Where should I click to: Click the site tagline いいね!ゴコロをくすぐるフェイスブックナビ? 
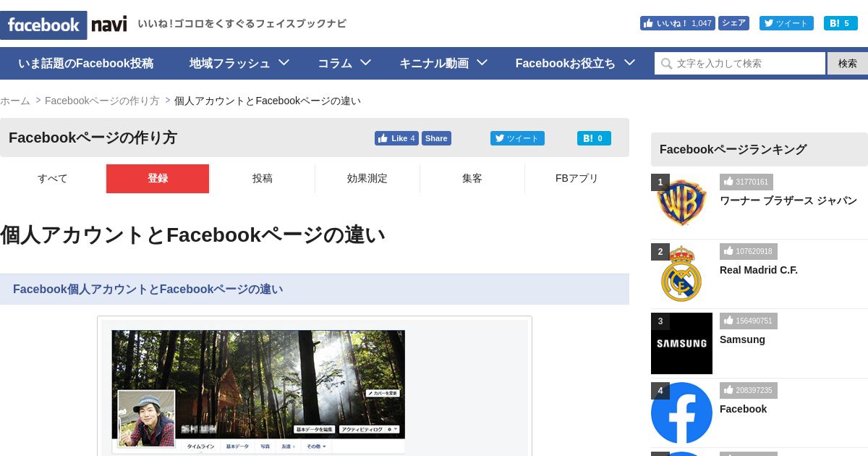[x=242, y=24]
